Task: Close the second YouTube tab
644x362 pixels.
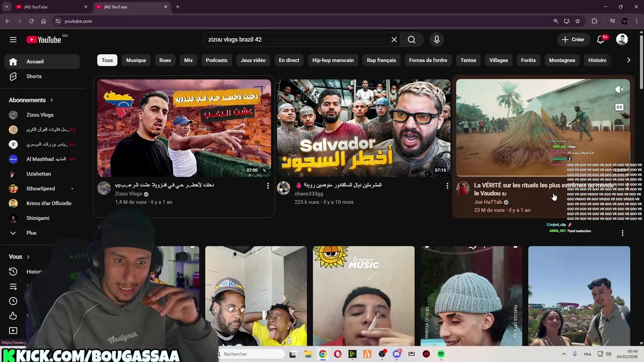Action: point(166,7)
